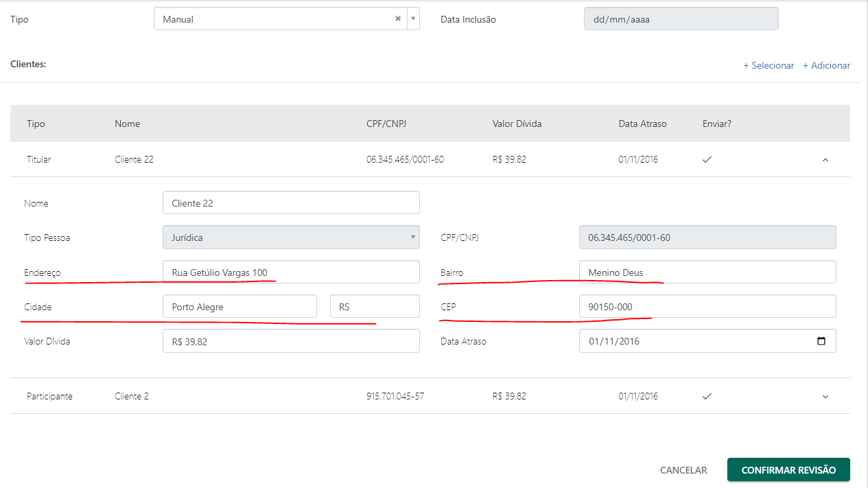Click the Data Atraso date input
The image size is (868, 488).
pyautogui.click(x=707, y=340)
